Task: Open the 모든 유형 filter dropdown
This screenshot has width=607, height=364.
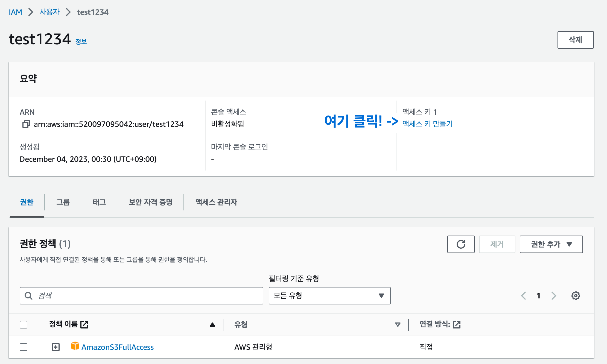Action: (x=329, y=296)
